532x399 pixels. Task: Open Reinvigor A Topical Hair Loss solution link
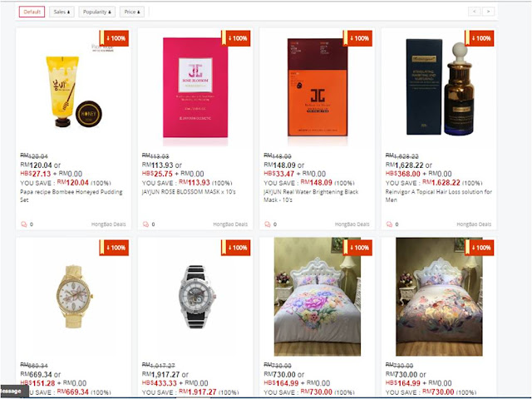click(x=438, y=196)
